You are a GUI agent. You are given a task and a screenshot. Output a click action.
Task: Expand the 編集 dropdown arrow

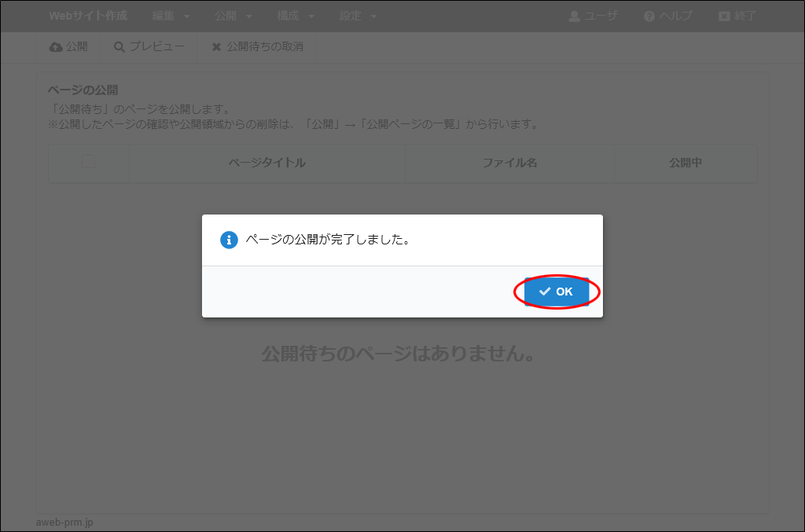186,17
